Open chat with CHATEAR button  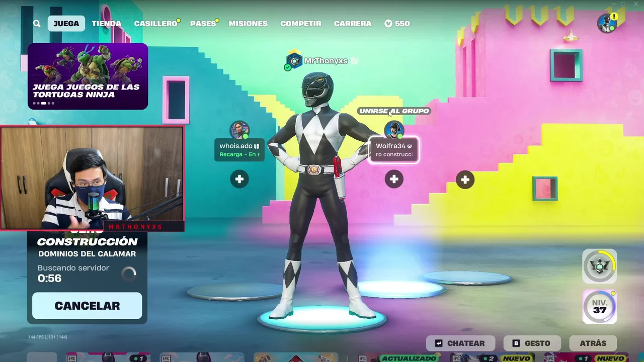click(461, 343)
